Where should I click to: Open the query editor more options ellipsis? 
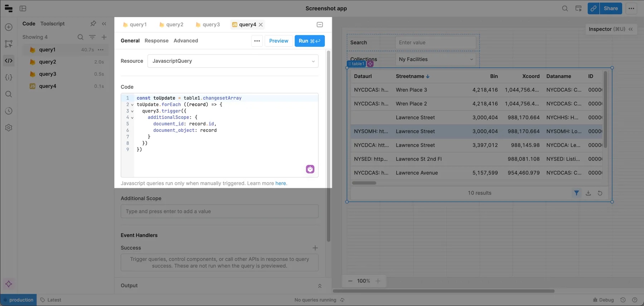[257, 41]
